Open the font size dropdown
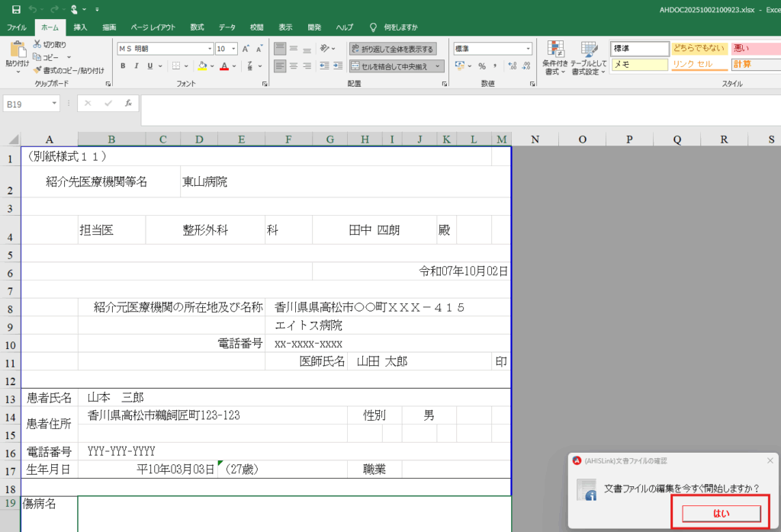Image resolution: width=781 pixels, height=532 pixels. tap(233, 48)
